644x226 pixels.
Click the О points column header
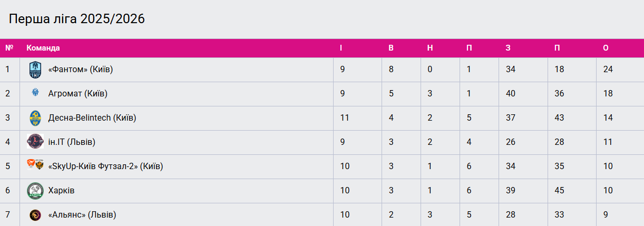pos(606,48)
